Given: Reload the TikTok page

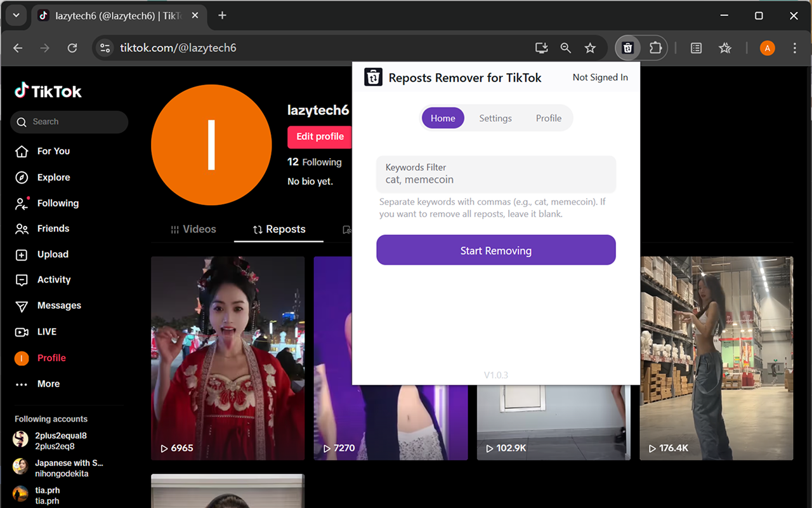Looking at the screenshot, I should pos(72,48).
